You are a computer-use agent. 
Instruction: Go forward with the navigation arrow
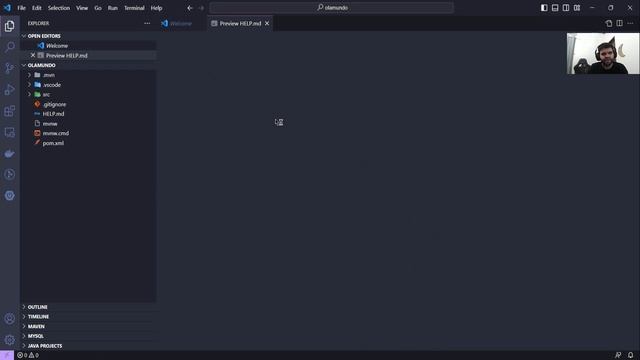(201, 8)
